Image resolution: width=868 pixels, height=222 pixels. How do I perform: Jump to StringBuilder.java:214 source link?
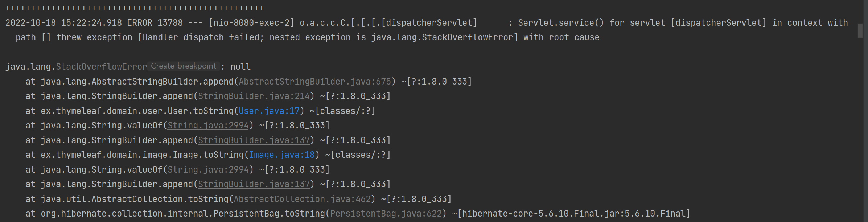pos(254,96)
